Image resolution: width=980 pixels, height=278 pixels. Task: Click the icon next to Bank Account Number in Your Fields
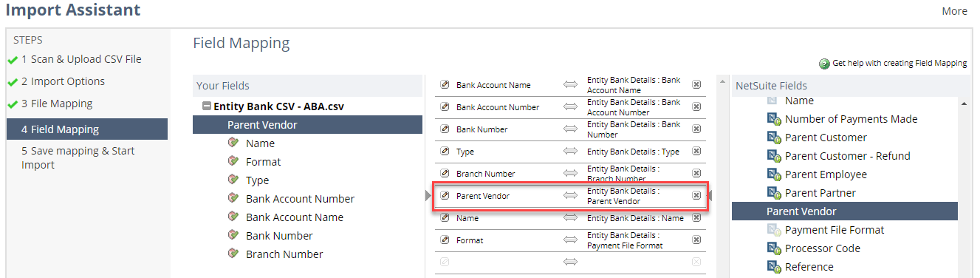point(234,198)
